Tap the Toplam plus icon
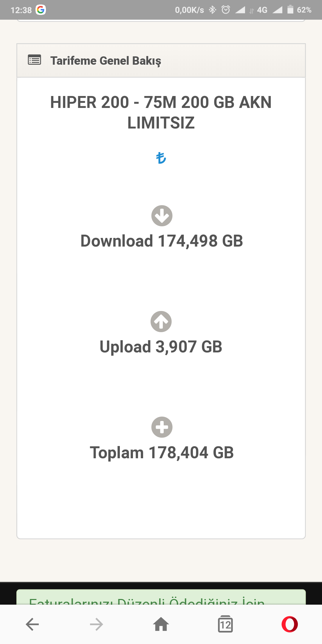The image size is (322, 644). (162, 427)
